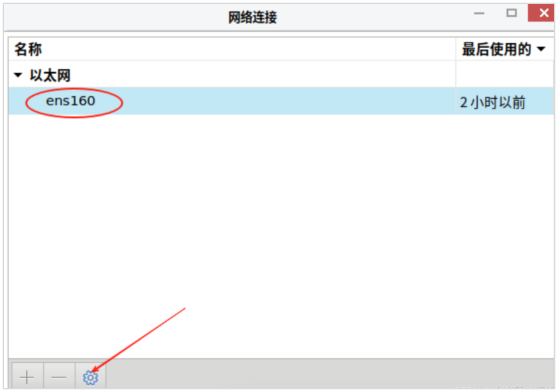Remove selected connection using the minus icon
Viewport: 558px width, 392px height.
pos(59,377)
